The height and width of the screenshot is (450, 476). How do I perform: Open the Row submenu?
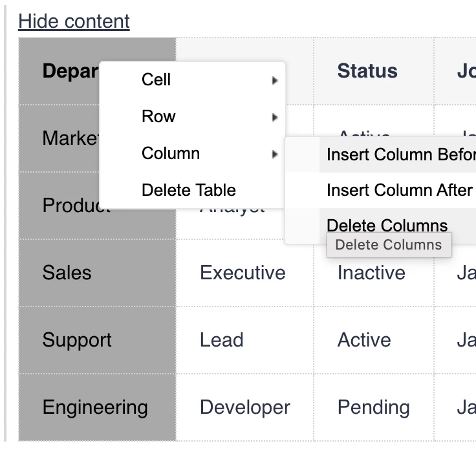(158, 116)
